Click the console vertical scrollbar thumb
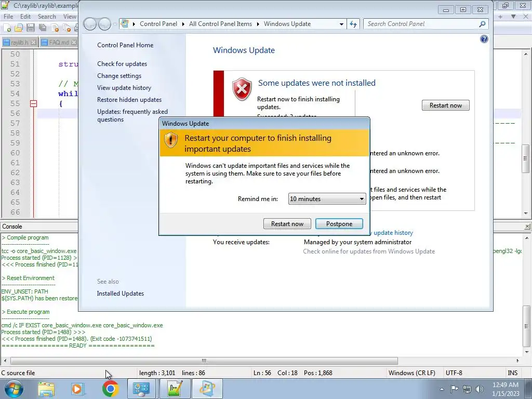Screen dimensions: 532x399 tap(526, 326)
